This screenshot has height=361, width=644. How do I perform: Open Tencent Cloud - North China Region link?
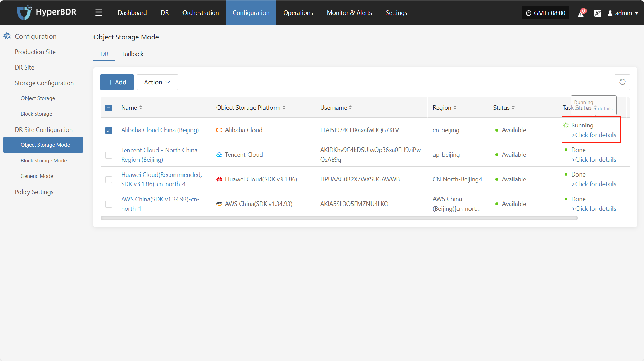point(159,155)
